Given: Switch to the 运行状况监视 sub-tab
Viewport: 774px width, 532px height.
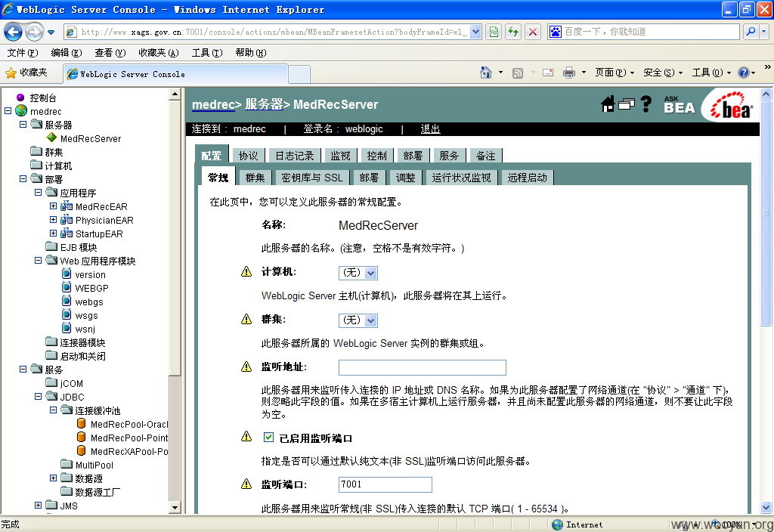Looking at the screenshot, I should pyautogui.click(x=462, y=178).
